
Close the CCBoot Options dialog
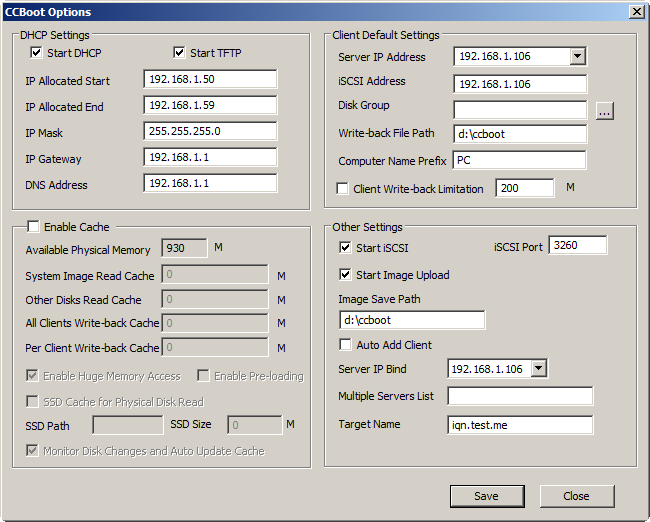636,12
